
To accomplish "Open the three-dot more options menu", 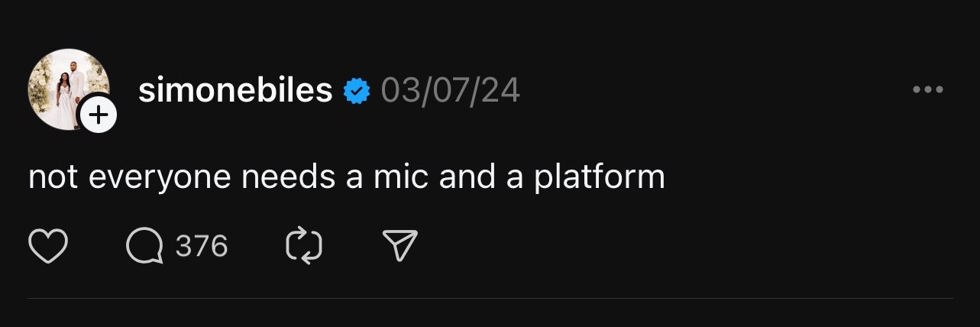I will [928, 90].
